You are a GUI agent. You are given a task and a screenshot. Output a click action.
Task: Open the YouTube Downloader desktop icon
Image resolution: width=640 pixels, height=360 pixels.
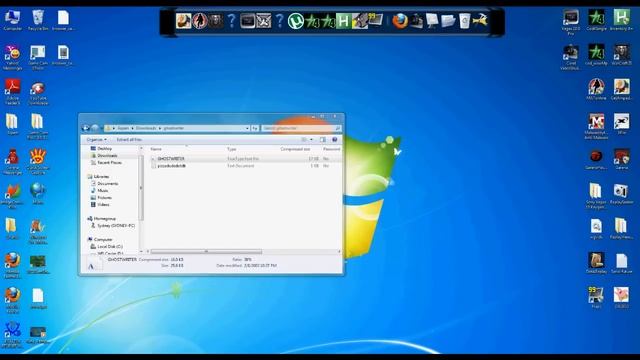tap(38, 93)
